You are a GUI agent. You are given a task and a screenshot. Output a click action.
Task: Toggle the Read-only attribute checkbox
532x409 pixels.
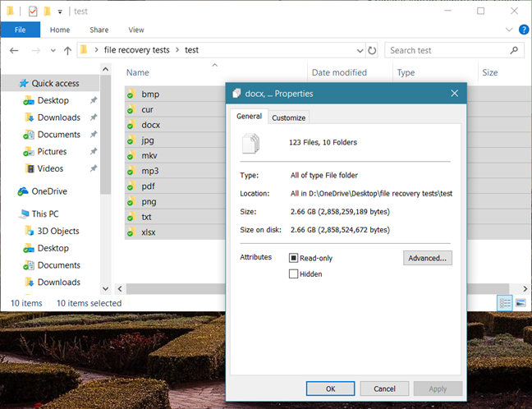(x=293, y=258)
